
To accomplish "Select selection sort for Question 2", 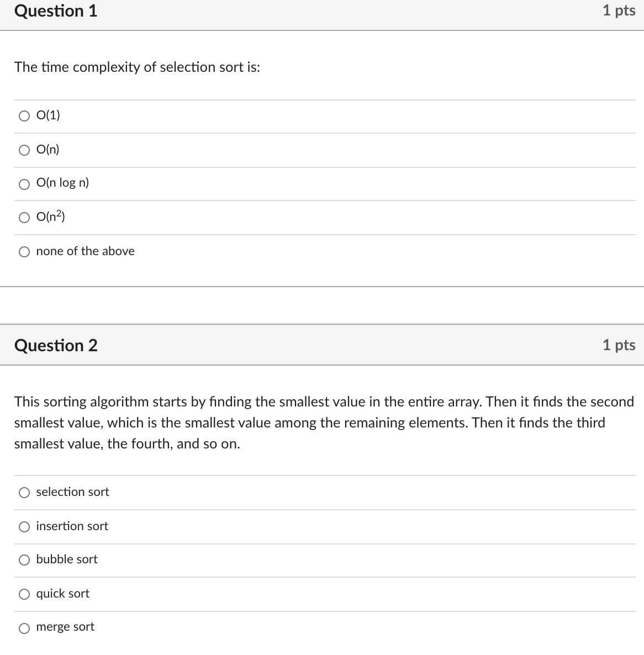I will click(x=24, y=493).
